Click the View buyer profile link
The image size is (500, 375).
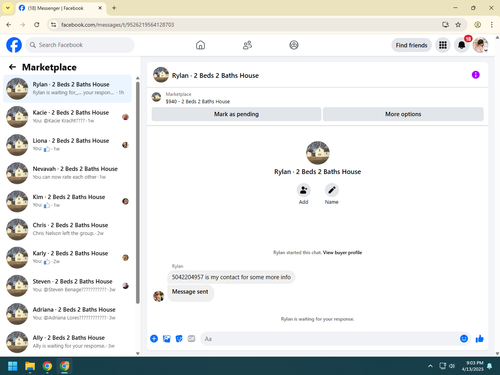pyautogui.click(x=342, y=252)
